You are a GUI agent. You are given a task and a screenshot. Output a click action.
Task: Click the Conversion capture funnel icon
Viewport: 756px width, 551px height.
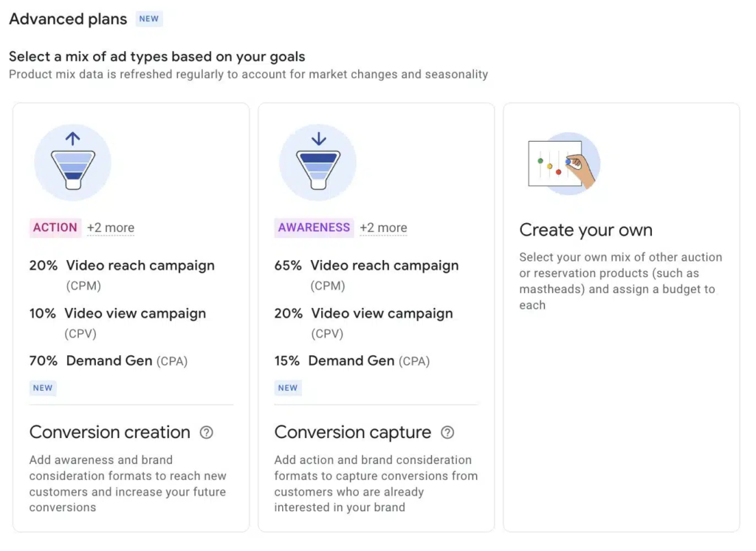click(x=317, y=162)
